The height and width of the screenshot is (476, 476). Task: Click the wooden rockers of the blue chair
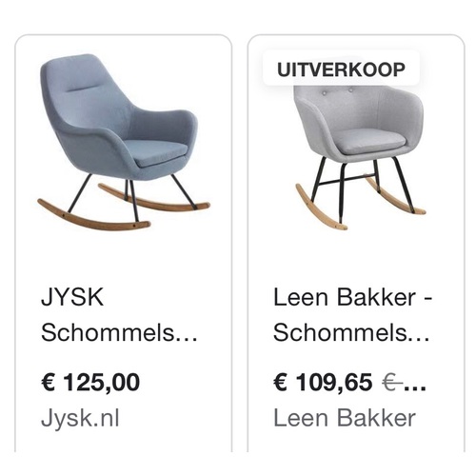pyautogui.click(x=124, y=208)
